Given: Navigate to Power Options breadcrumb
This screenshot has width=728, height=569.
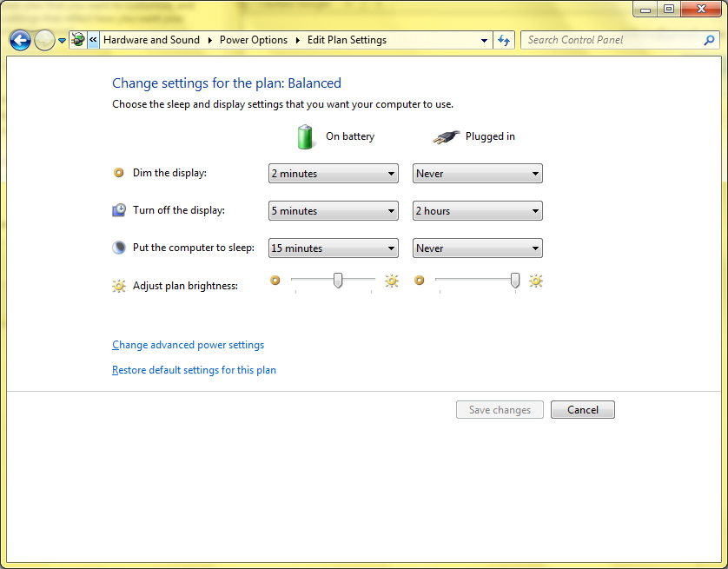Looking at the screenshot, I should (254, 40).
